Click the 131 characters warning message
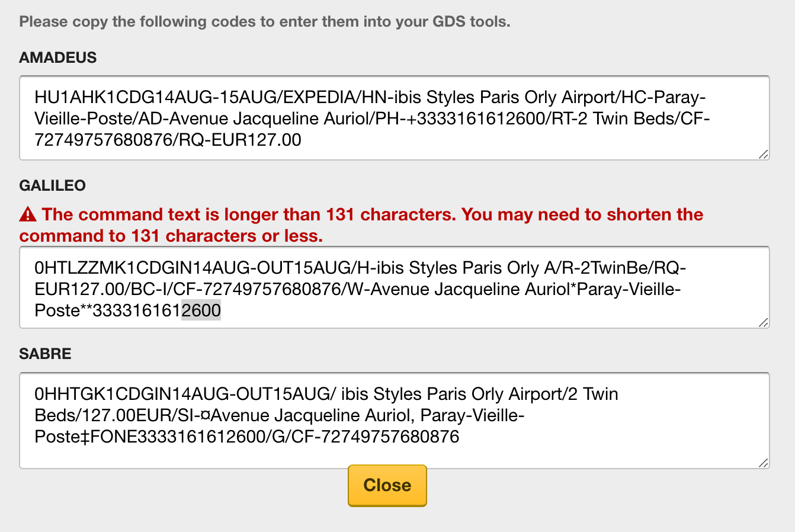 pos(361,225)
